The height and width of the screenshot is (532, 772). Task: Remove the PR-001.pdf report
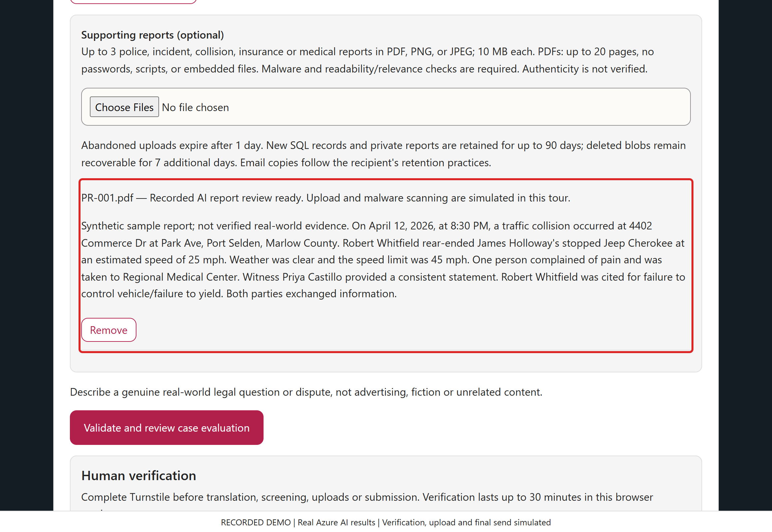tap(109, 330)
